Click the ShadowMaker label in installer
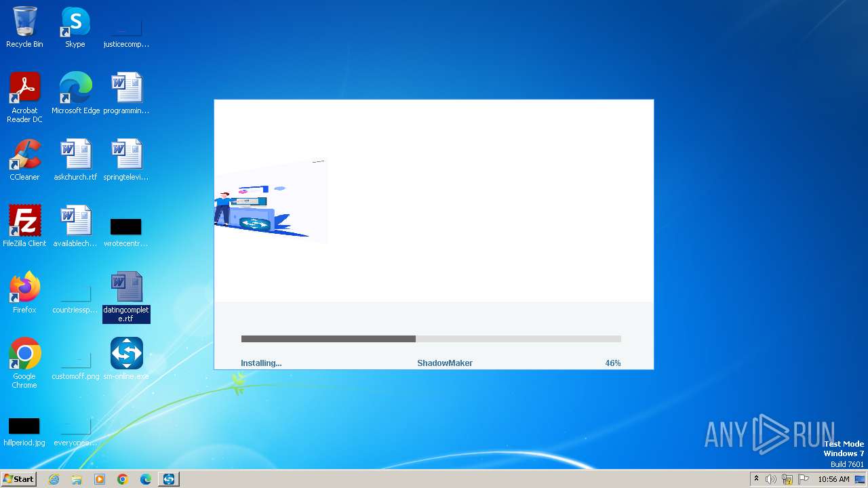This screenshot has height=488, width=868. click(445, 363)
